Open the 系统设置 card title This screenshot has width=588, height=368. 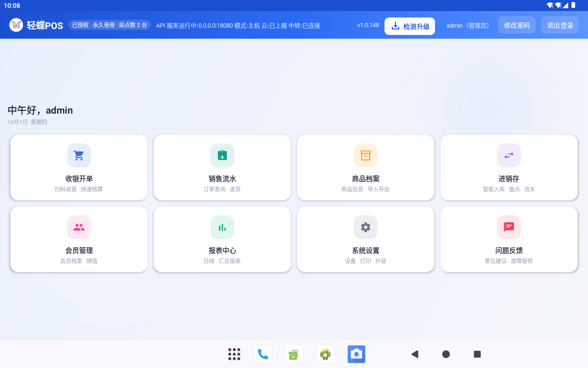point(366,251)
